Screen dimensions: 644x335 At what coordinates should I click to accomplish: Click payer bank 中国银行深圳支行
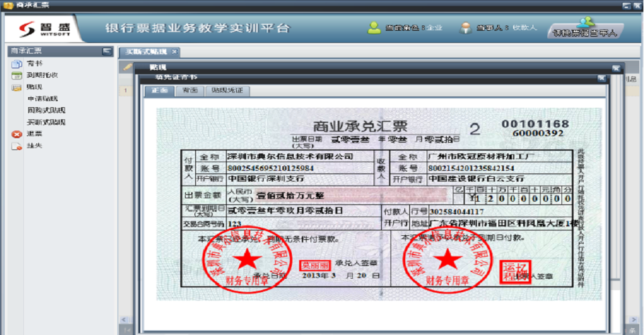coord(266,179)
